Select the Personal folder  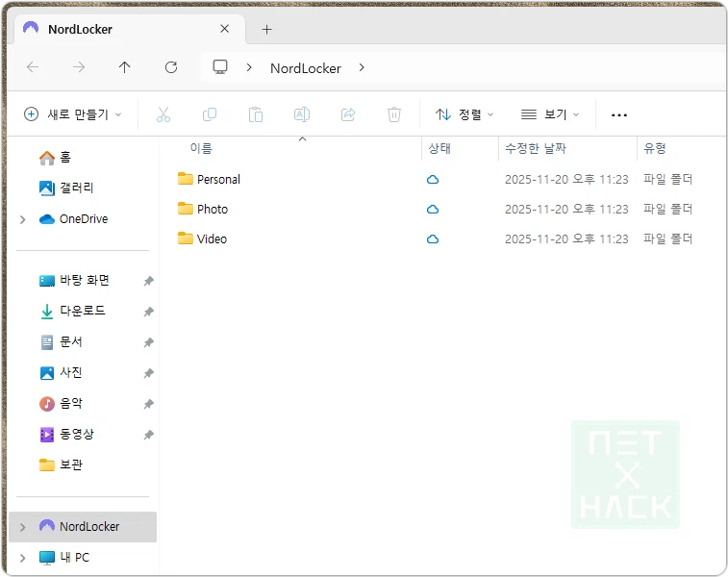tap(218, 180)
